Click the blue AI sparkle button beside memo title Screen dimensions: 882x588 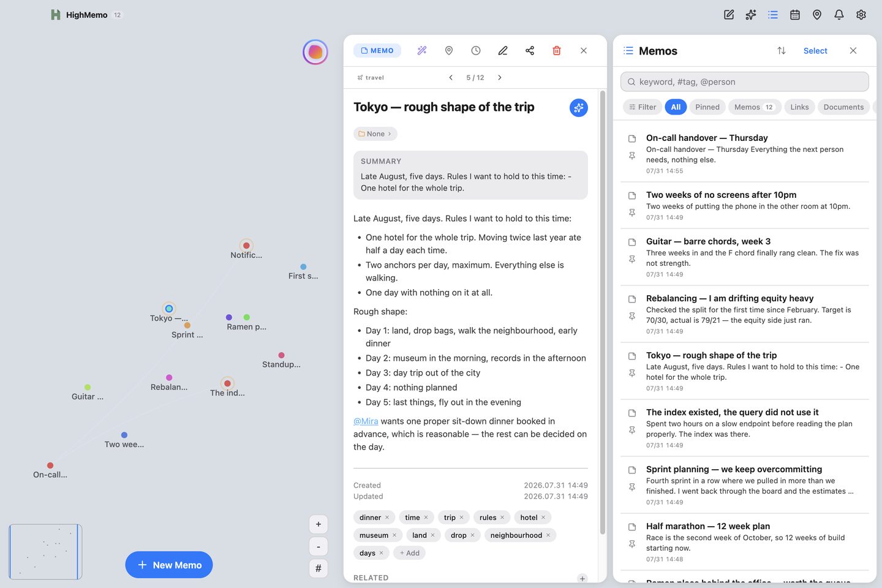pyautogui.click(x=579, y=108)
